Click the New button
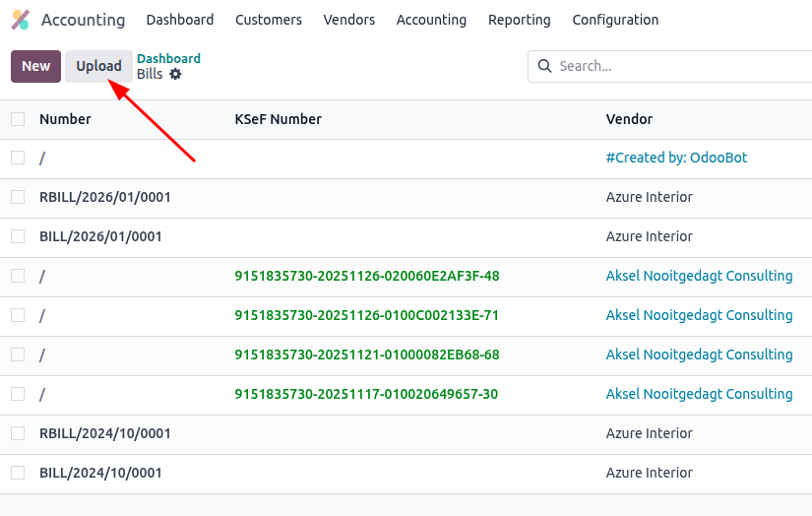812x516 pixels. tap(35, 66)
